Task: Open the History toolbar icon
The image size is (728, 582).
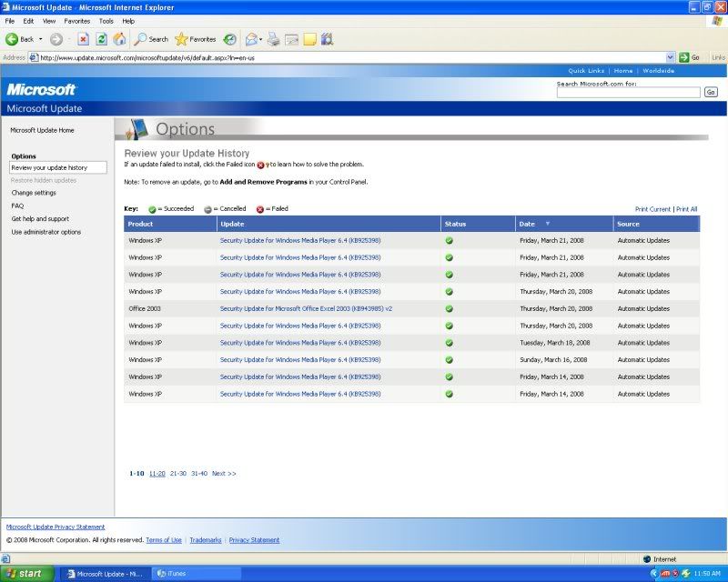Action: click(229, 39)
